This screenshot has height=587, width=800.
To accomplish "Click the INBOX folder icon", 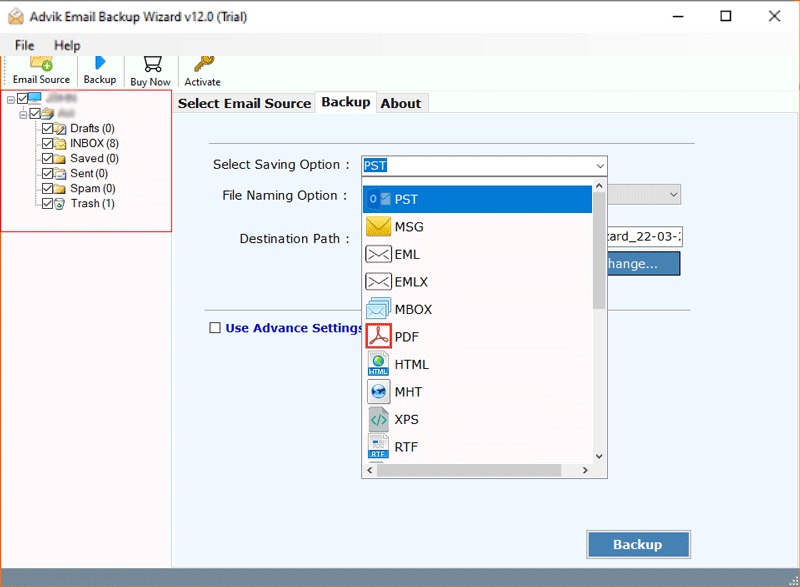I will [x=60, y=143].
